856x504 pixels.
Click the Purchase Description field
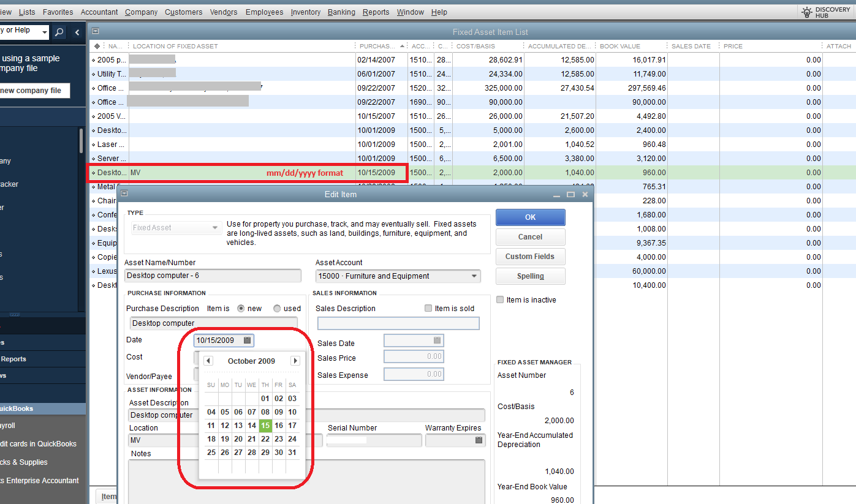tap(214, 323)
